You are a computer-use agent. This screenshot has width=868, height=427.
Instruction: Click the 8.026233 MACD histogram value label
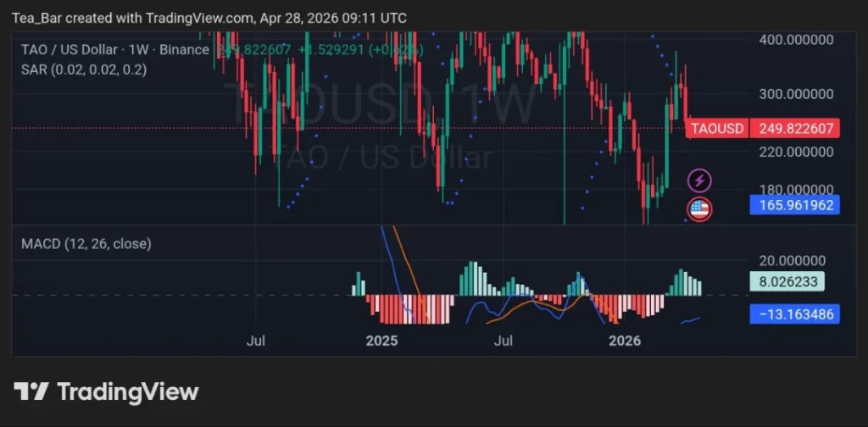click(787, 283)
